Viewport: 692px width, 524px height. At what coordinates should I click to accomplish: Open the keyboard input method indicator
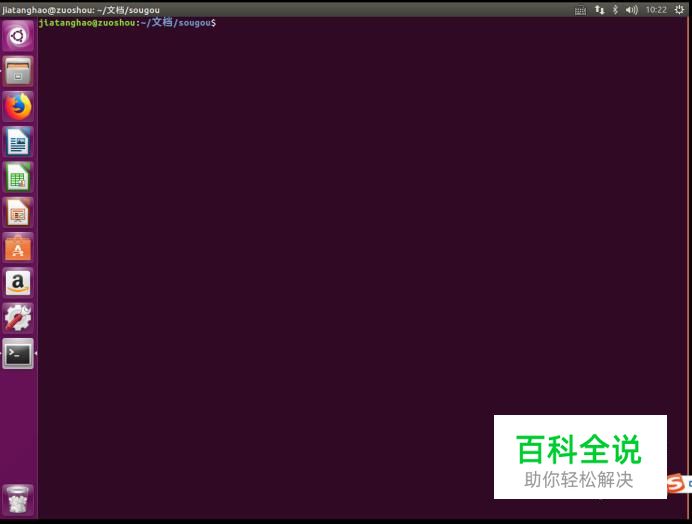[580, 10]
